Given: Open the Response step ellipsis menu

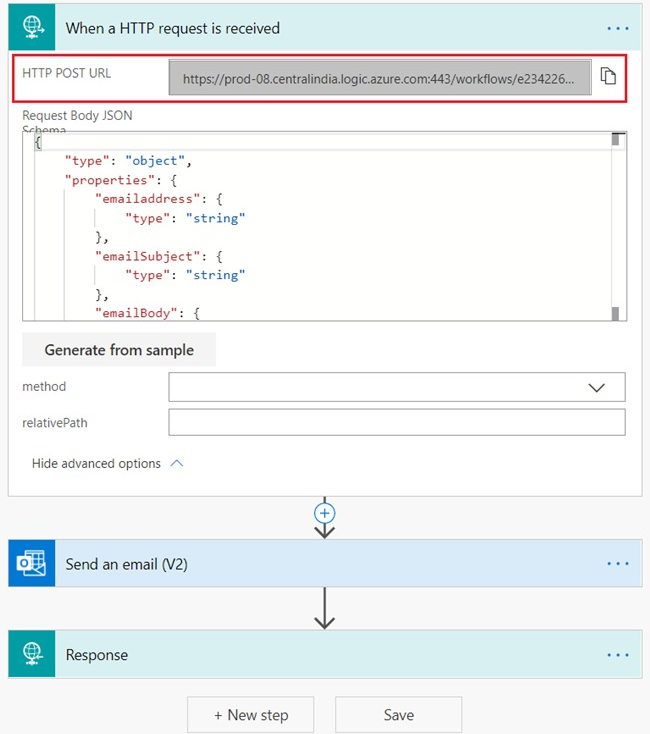Looking at the screenshot, I should coord(618,655).
